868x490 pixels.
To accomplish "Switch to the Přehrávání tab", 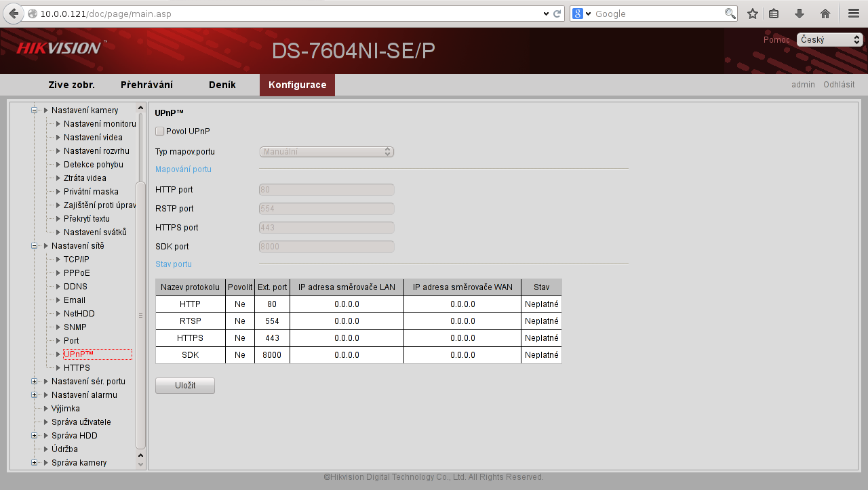I will click(146, 85).
